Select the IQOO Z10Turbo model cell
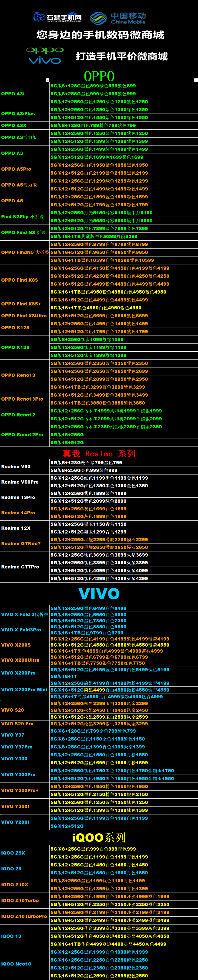 tap(25, 900)
